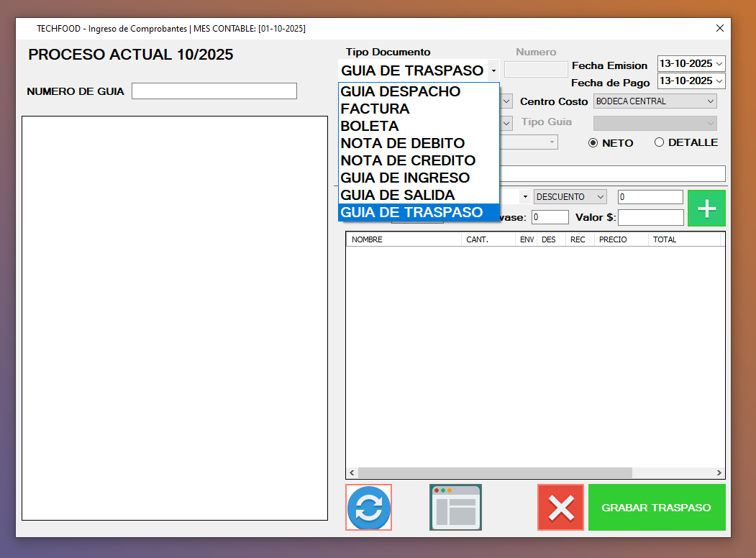
Task: Click the NOMBRE column header
Action: [403, 239]
